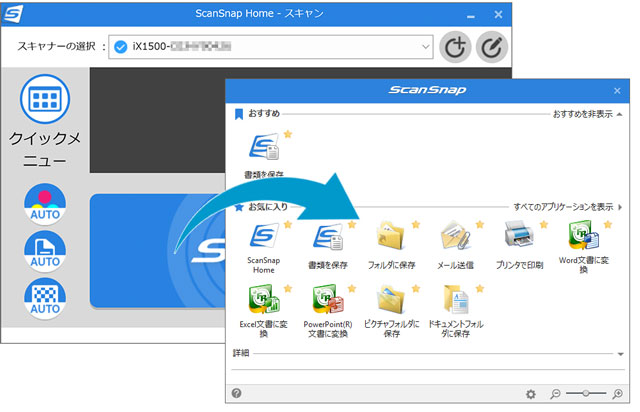Image resolution: width=640 pixels, height=412 pixels.
Task: Launch ScanSnap Home from favorites
Action: coord(264,236)
